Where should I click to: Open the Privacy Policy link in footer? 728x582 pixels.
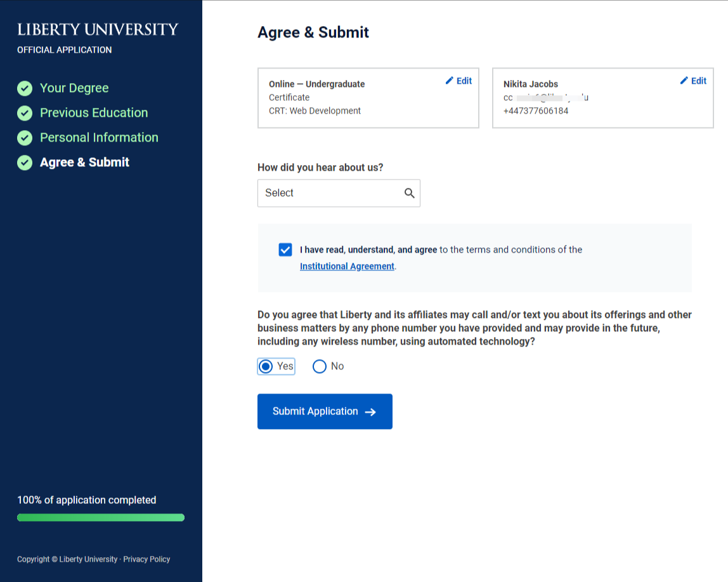tap(146, 559)
